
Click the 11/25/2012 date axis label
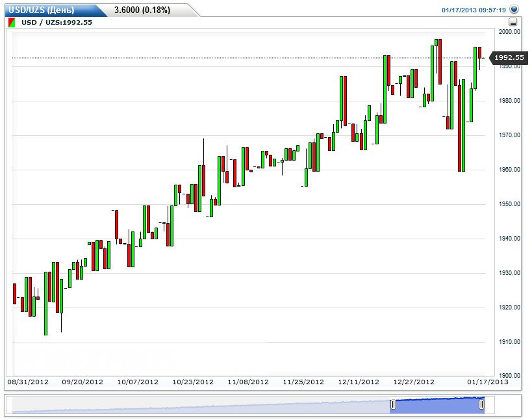click(303, 382)
